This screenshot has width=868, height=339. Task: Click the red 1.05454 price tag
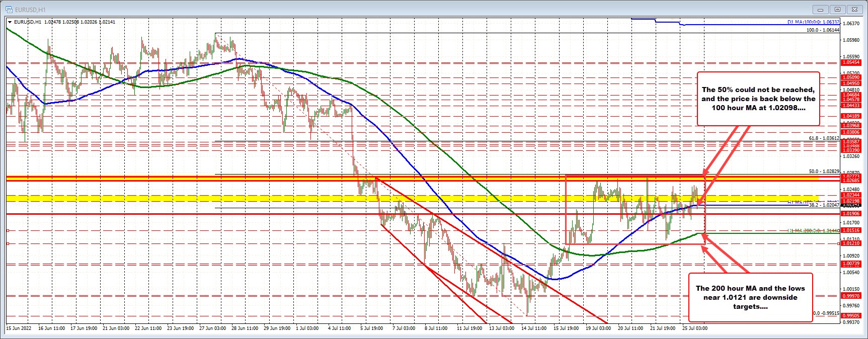pos(851,63)
